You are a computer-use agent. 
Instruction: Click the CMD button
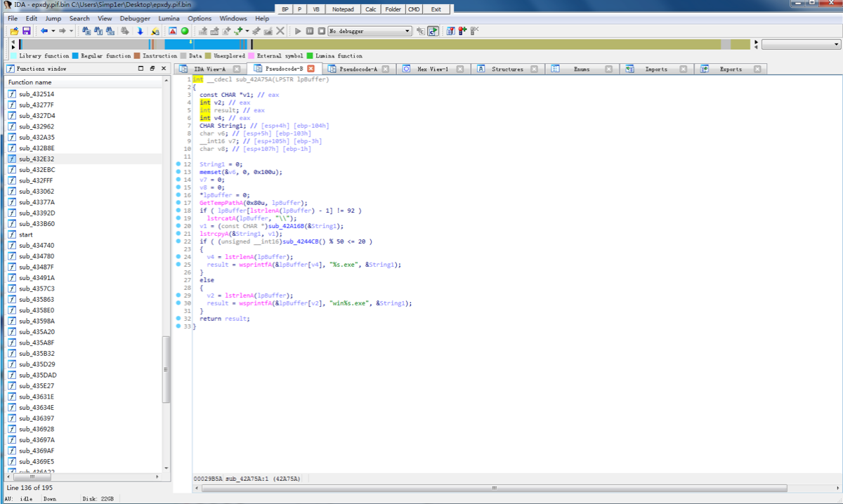coord(414,10)
